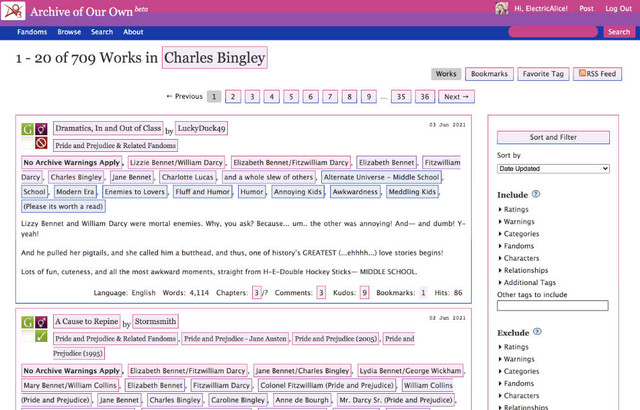Expand Exclude Characters filter

click(x=519, y=396)
